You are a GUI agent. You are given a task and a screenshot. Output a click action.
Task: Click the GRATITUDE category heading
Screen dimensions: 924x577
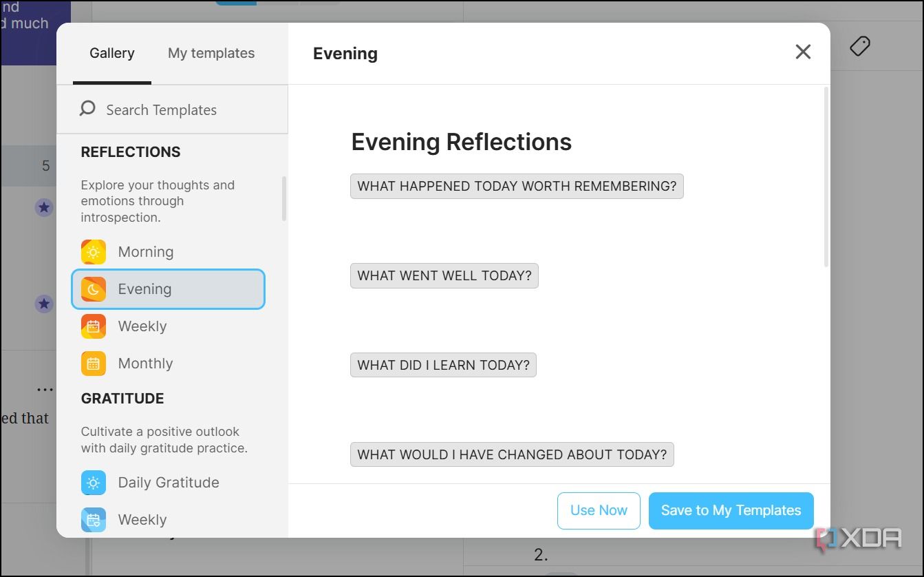(x=122, y=399)
